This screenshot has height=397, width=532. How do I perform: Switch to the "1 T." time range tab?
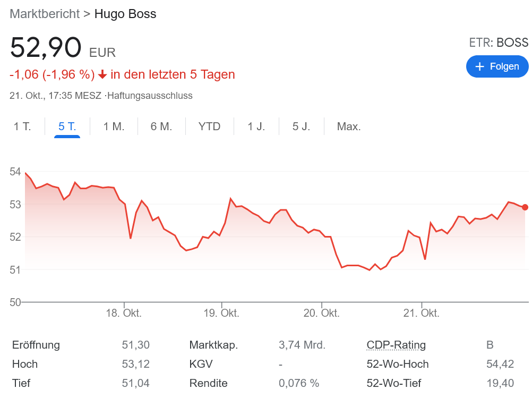coord(22,126)
